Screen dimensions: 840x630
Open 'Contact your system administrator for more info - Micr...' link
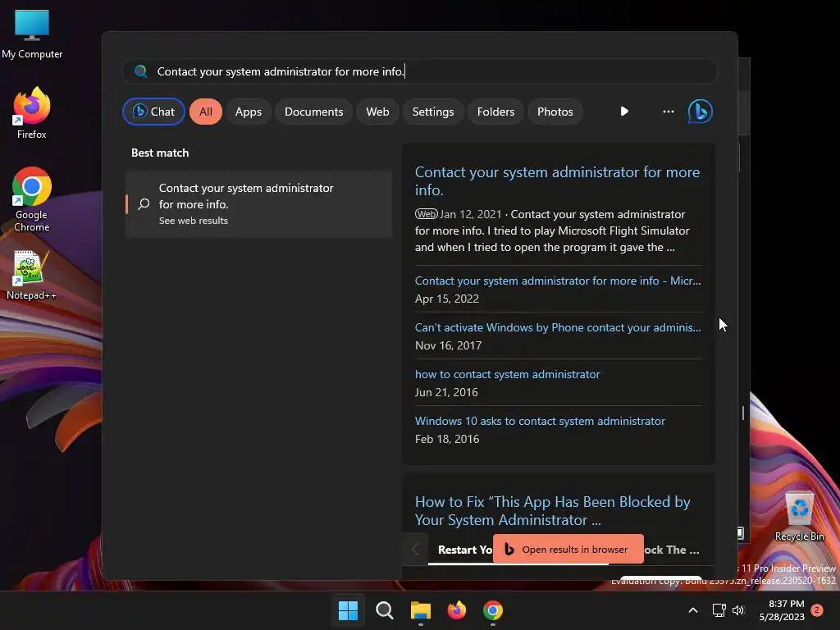click(558, 281)
